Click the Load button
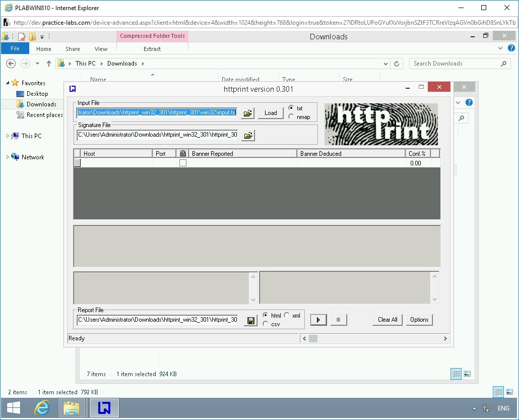 click(271, 113)
